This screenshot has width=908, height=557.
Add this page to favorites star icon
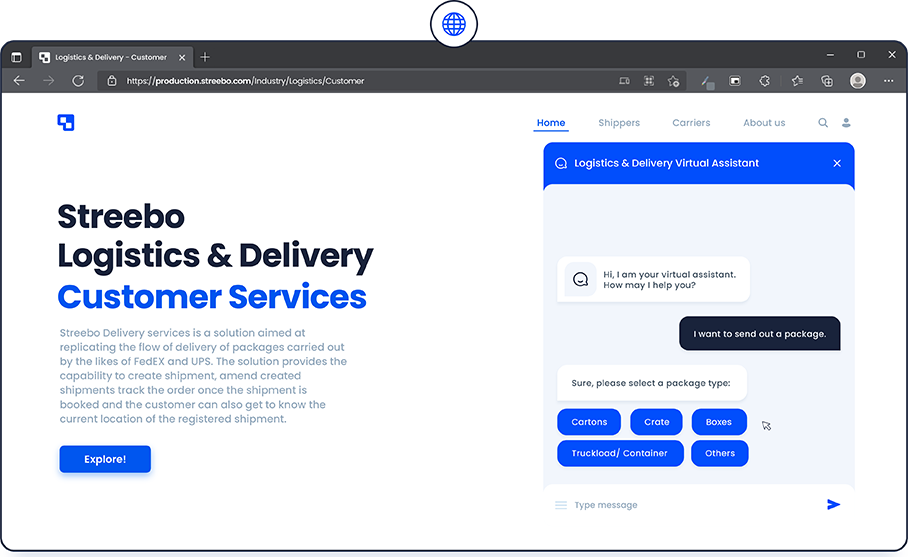673,81
